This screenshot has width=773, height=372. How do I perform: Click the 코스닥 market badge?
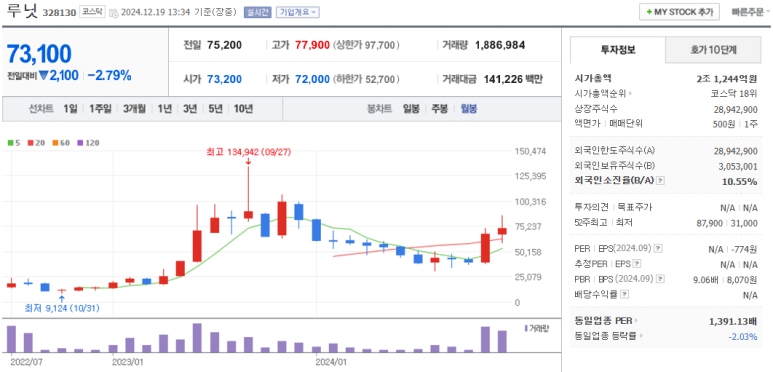(x=92, y=12)
